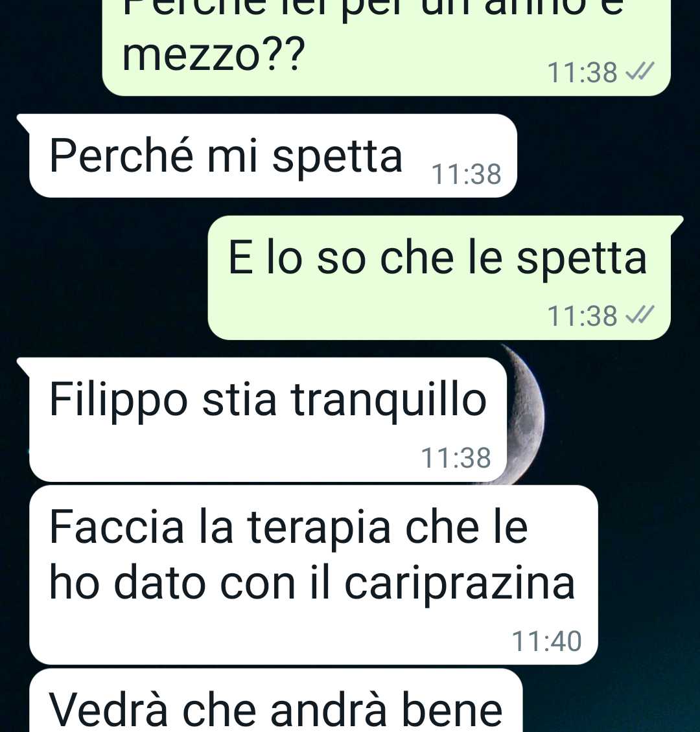
Task: Select the "Perché mi spetta" message bubble
Action: 273,156
